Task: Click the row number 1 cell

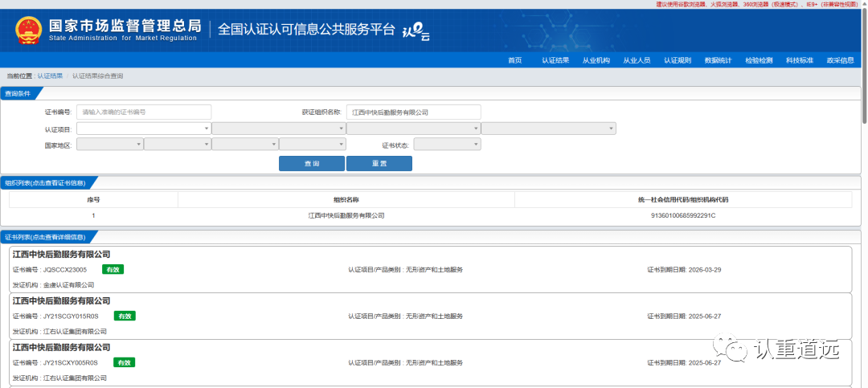Action: [x=93, y=215]
